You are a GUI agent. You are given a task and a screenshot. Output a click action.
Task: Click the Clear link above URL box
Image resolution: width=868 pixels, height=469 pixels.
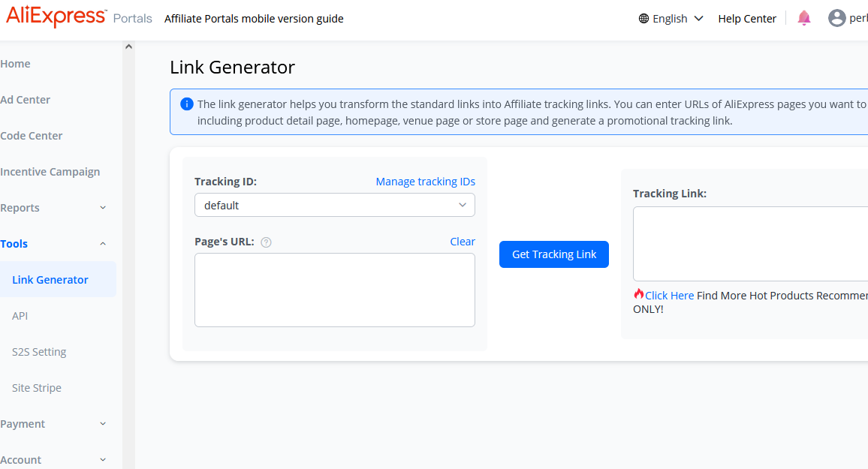pyautogui.click(x=463, y=242)
